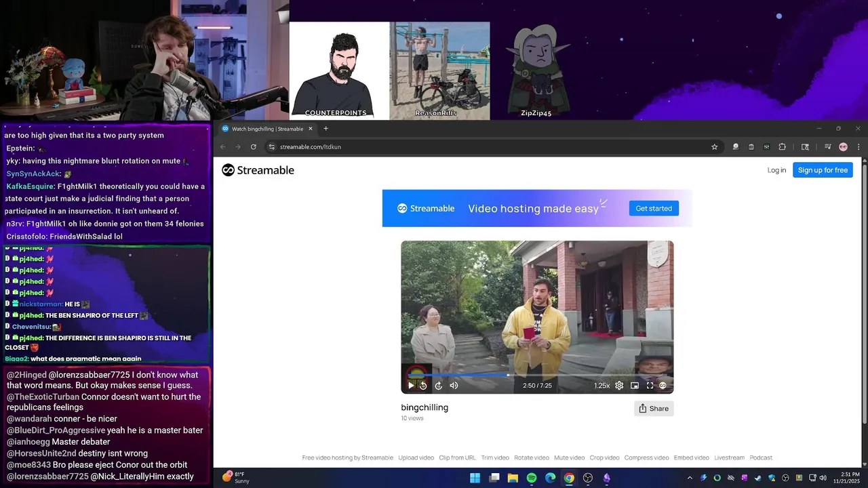Click the Clip from URL footer link
The height and width of the screenshot is (488, 868).
(457, 457)
